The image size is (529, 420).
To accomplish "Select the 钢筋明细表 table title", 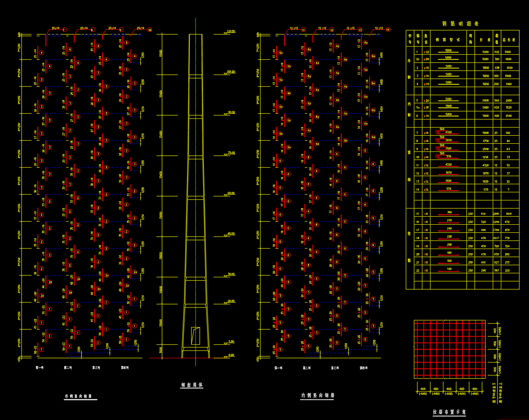I will point(460,24).
